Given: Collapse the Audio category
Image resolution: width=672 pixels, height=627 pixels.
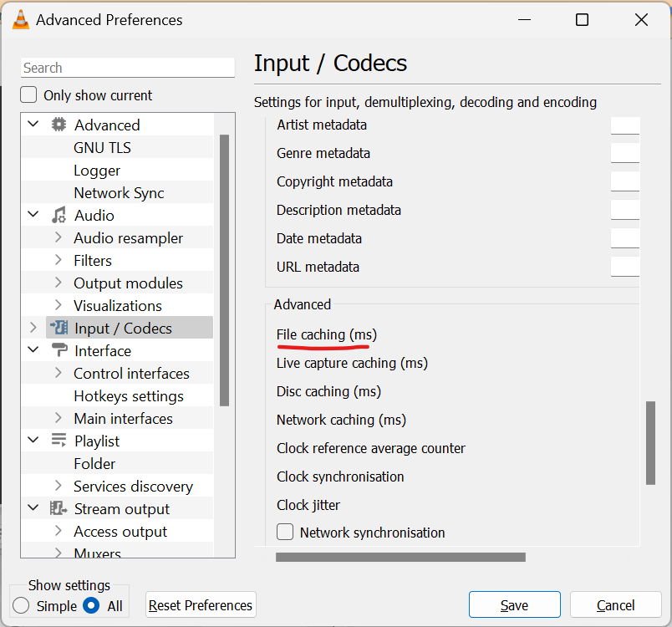Looking at the screenshot, I should coord(33,214).
